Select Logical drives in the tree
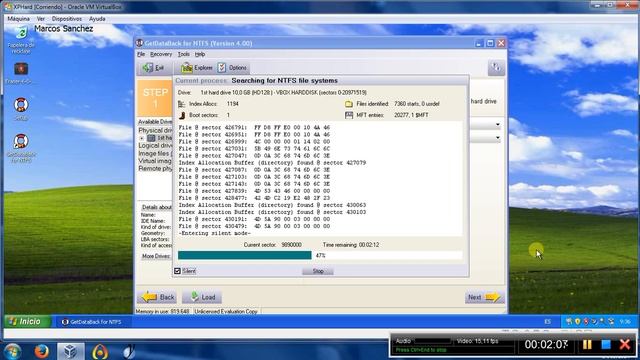 155,145
